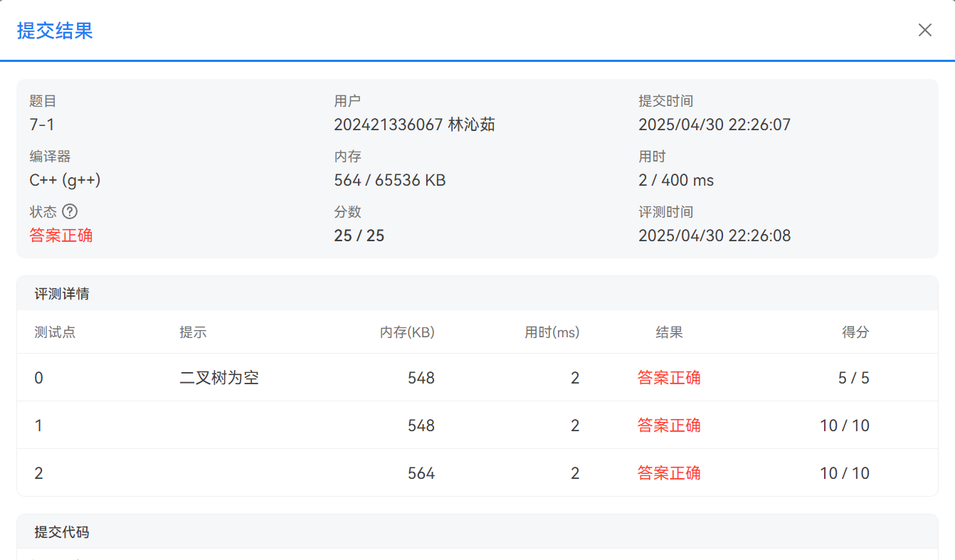Click the 得分 column header
The height and width of the screenshot is (560, 955).
pos(855,332)
